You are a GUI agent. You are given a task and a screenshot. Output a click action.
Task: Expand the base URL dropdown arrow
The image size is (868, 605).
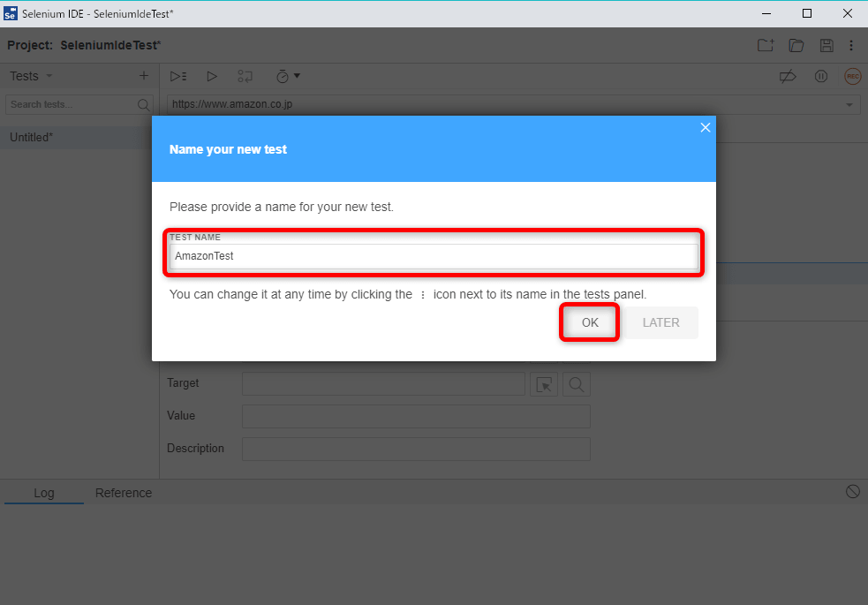pos(849,104)
